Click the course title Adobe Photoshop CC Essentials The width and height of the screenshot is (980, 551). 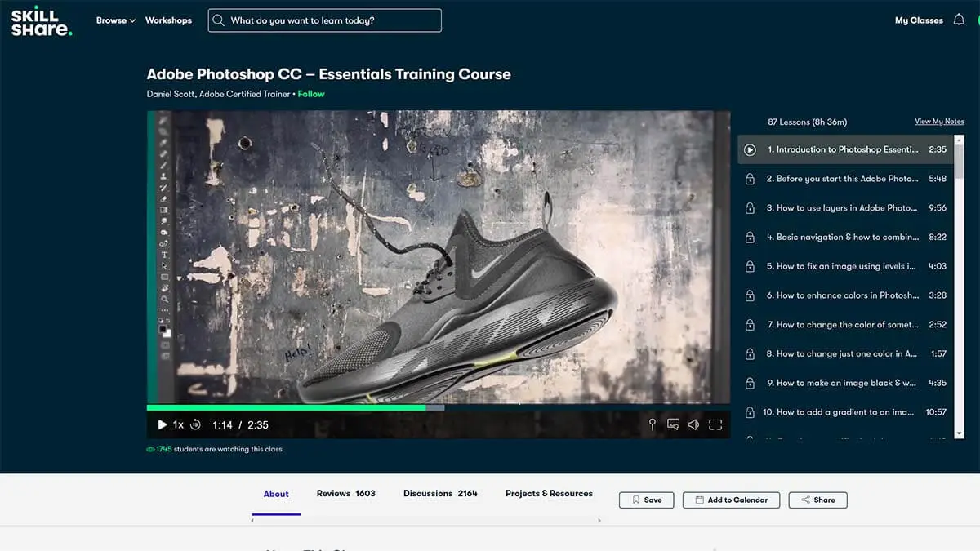pos(328,74)
